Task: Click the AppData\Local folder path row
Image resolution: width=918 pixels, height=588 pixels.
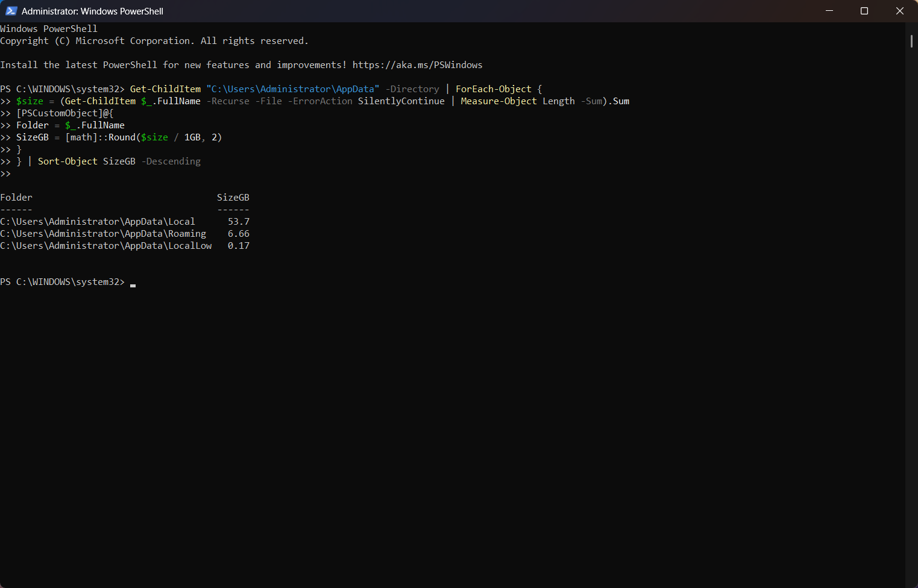Action: 98,222
